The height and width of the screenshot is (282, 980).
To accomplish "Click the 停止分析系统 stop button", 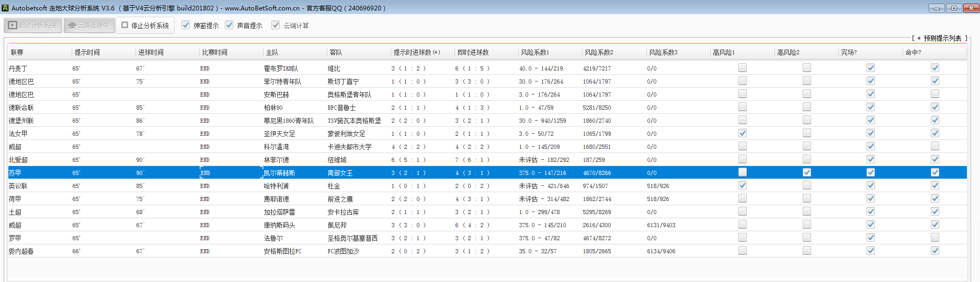I will (x=145, y=25).
